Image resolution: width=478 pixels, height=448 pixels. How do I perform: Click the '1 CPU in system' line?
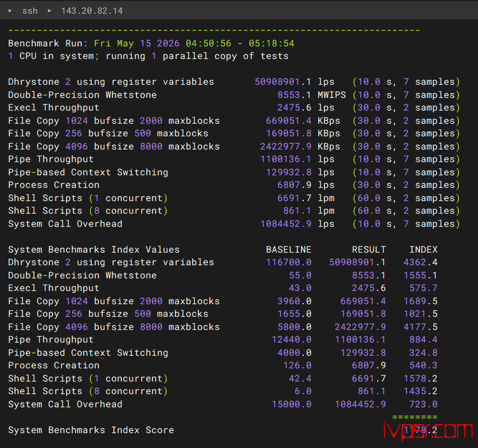148,56
